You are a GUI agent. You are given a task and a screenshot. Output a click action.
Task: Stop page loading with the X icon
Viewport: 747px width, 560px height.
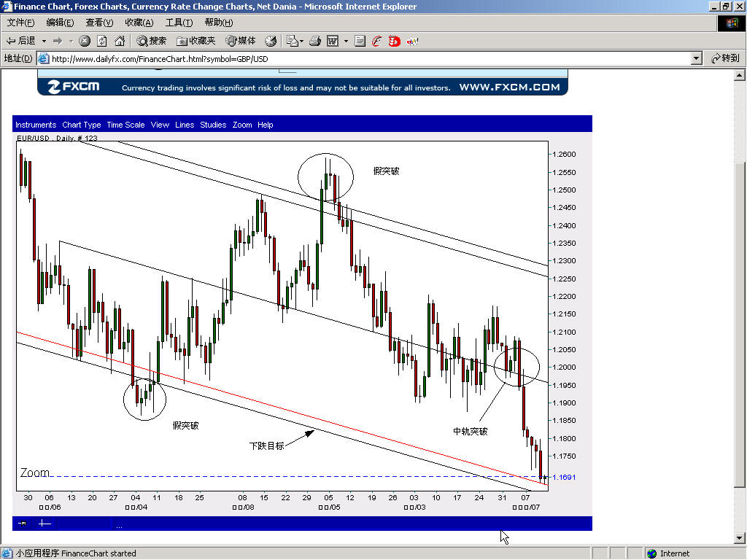pos(85,41)
